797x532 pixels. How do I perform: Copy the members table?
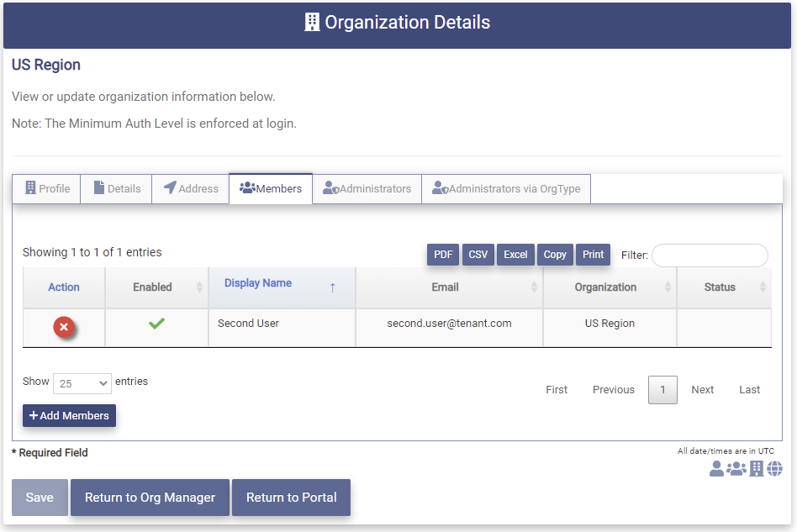tap(555, 255)
